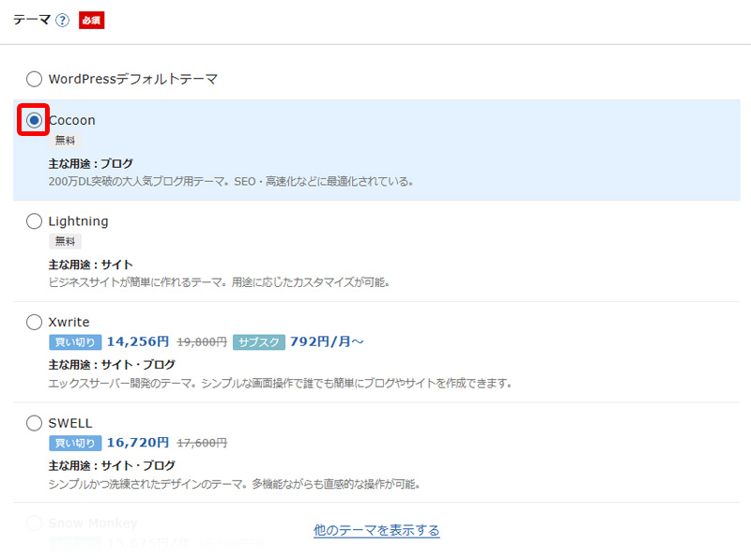Click the Xwrite 14,256円 price
This screenshot has height=560, width=751.
138,342
